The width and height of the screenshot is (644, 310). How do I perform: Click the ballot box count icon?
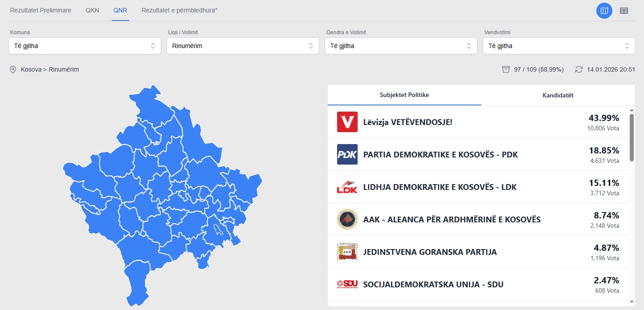point(505,69)
